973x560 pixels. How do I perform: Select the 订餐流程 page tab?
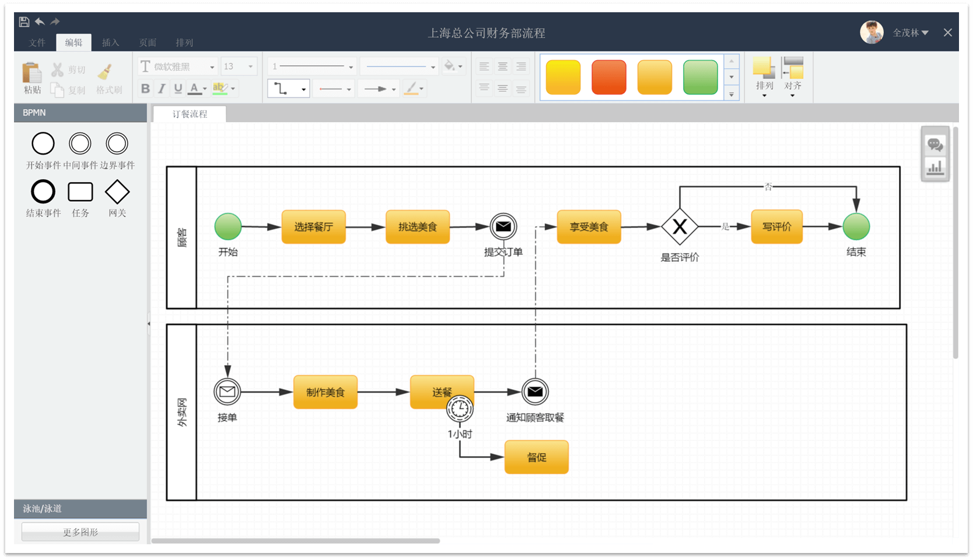188,114
